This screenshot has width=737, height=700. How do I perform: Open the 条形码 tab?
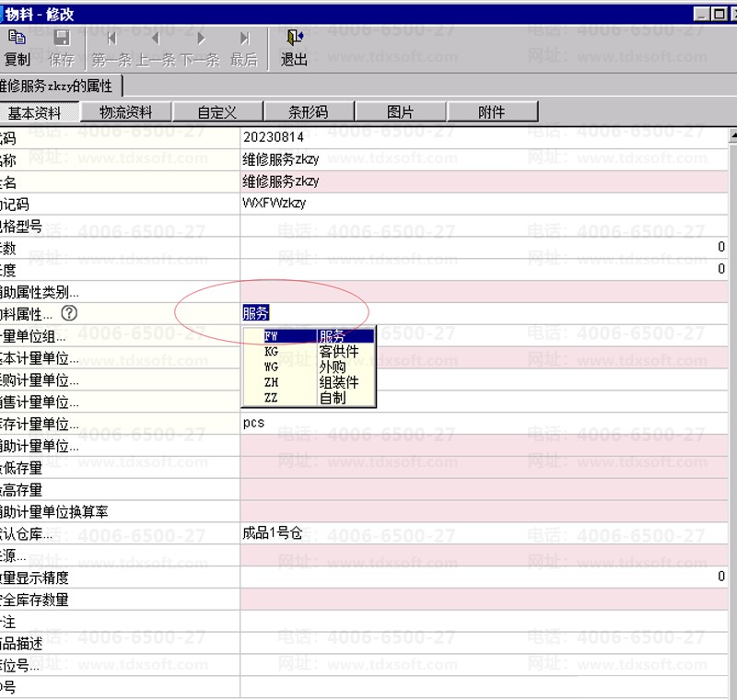point(309,111)
